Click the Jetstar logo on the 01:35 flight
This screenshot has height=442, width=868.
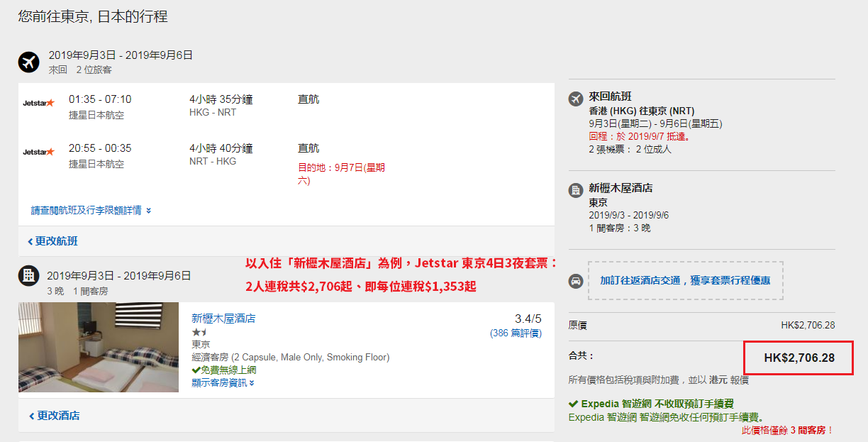point(38,103)
